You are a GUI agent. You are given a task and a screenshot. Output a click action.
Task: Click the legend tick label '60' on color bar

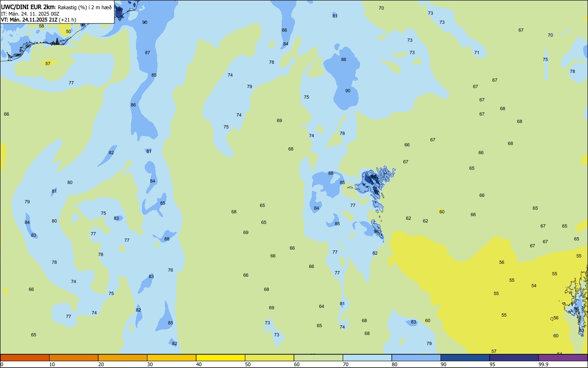(x=297, y=364)
